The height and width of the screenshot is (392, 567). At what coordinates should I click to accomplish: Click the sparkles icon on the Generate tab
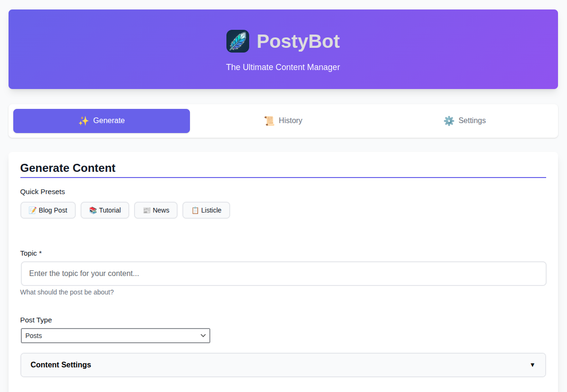[x=83, y=121]
